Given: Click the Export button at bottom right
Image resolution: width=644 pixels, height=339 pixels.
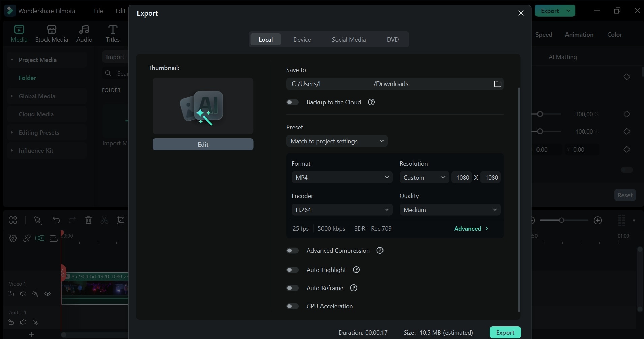Looking at the screenshot, I should (x=505, y=332).
